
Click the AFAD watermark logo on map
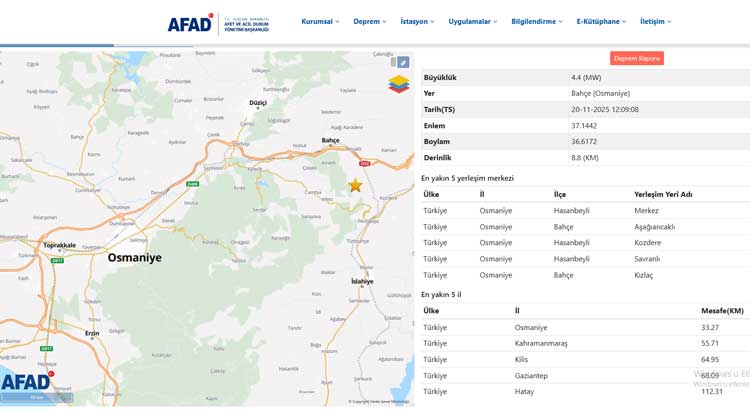click(28, 381)
